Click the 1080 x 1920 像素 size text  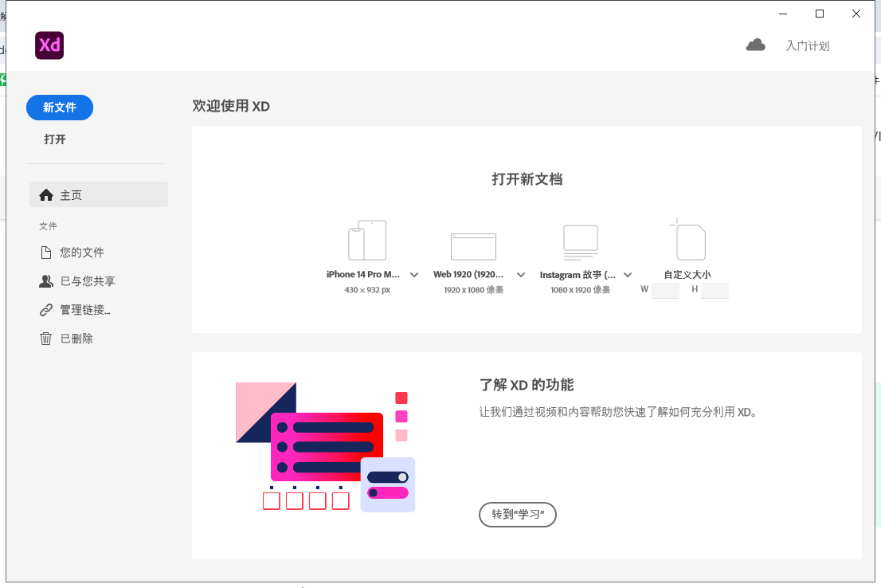581,290
